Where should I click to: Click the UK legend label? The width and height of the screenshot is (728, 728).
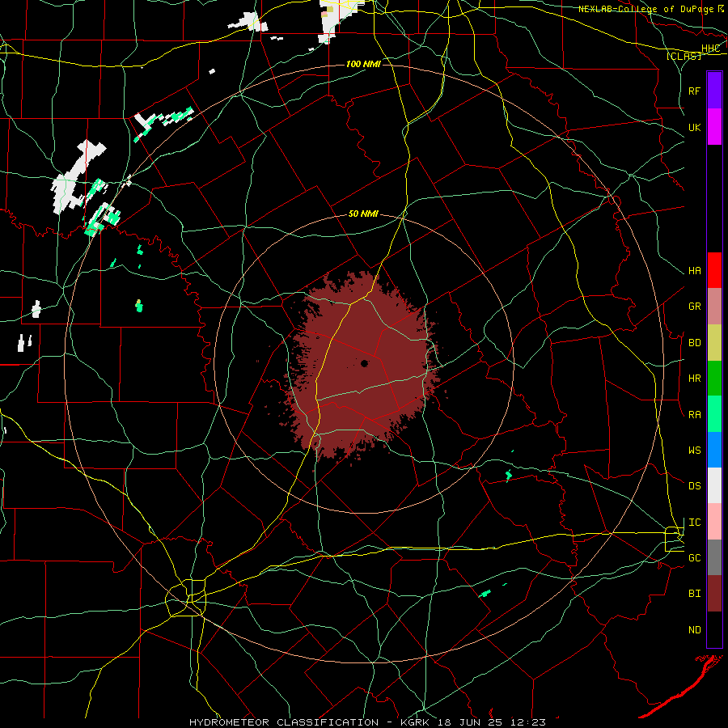[x=694, y=127]
